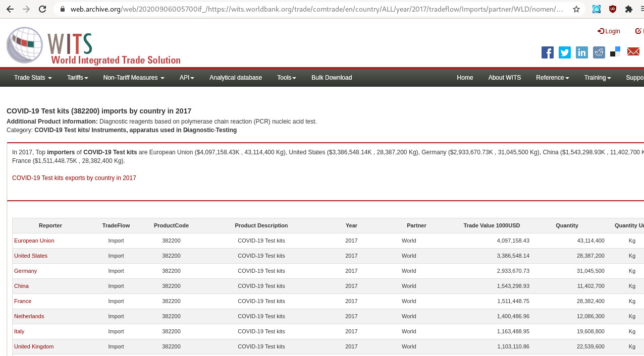Click the browser address bar
This screenshot has width=644, height=356.
point(313,9)
